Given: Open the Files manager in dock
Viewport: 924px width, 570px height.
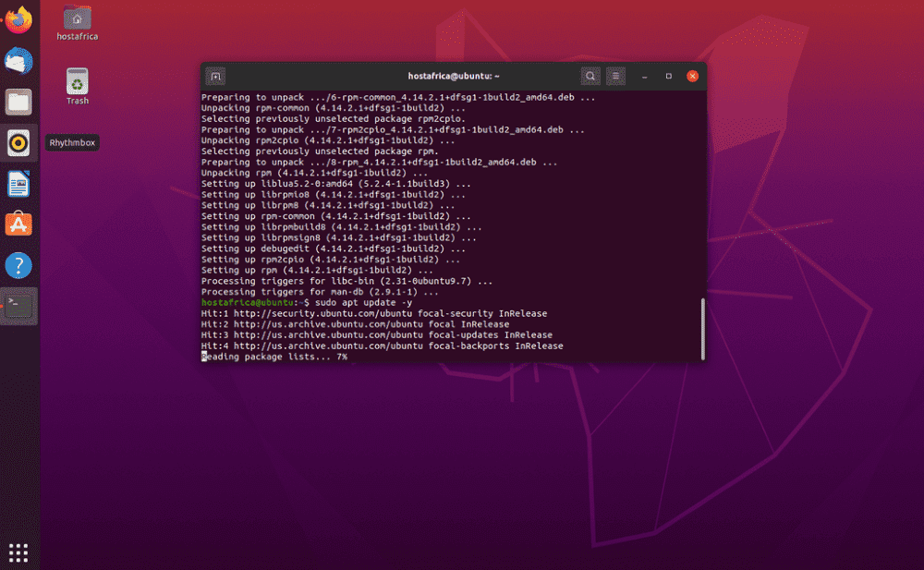Looking at the screenshot, I should coord(18,102).
